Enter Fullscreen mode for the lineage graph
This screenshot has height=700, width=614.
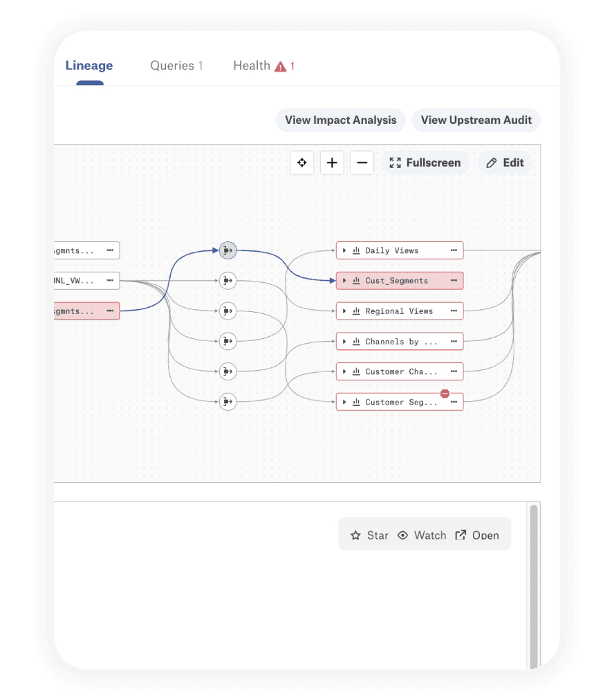[x=425, y=163]
